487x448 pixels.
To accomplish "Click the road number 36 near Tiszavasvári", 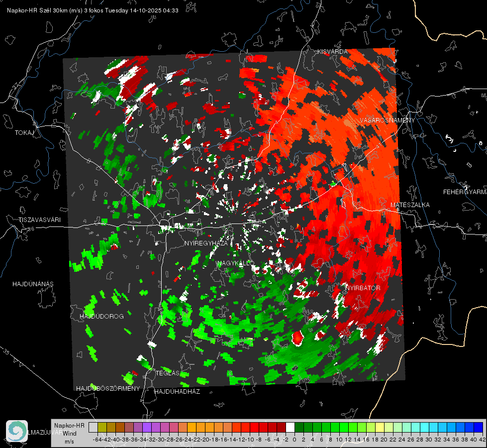I will [x=31, y=229].
